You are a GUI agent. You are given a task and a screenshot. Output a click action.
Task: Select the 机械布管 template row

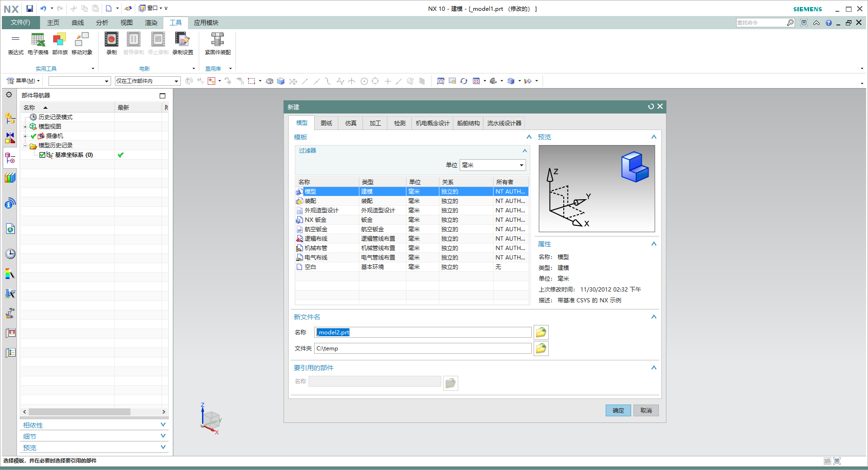[412, 248]
